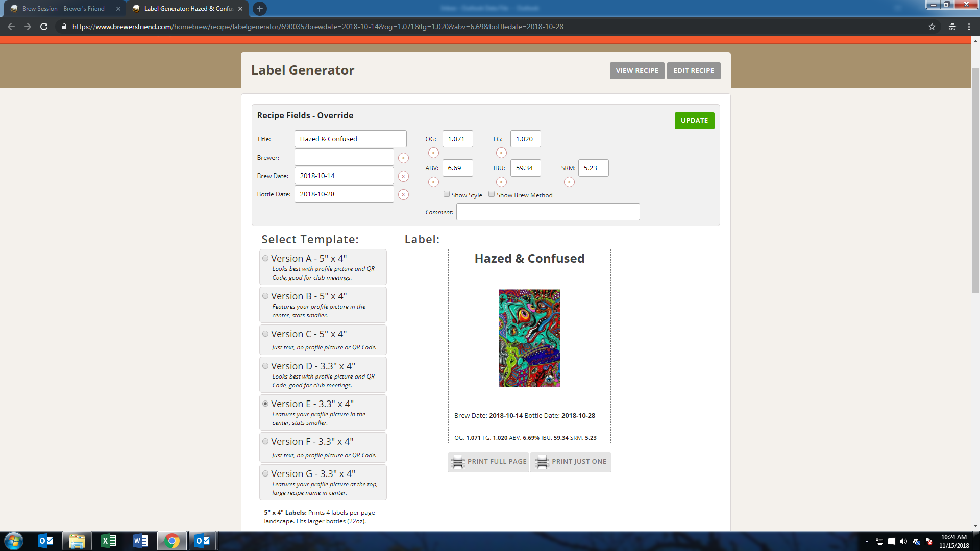This screenshot has width=980, height=551.
Task: Click the printer icon on Print Full Page
Action: point(458,462)
